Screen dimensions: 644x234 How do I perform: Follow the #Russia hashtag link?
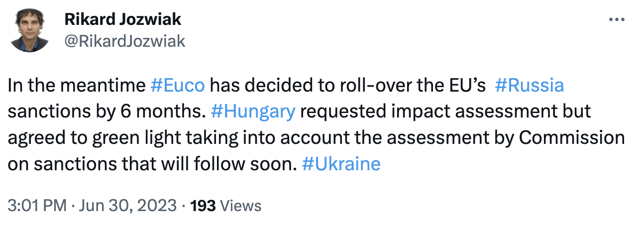coord(530,86)
